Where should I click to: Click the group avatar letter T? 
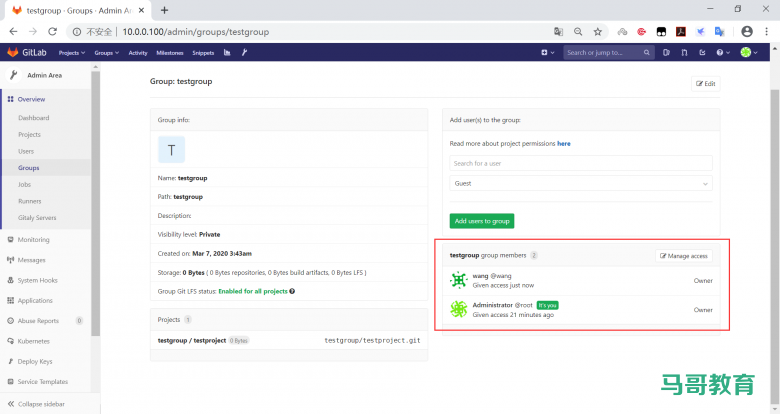pos(171,150)
